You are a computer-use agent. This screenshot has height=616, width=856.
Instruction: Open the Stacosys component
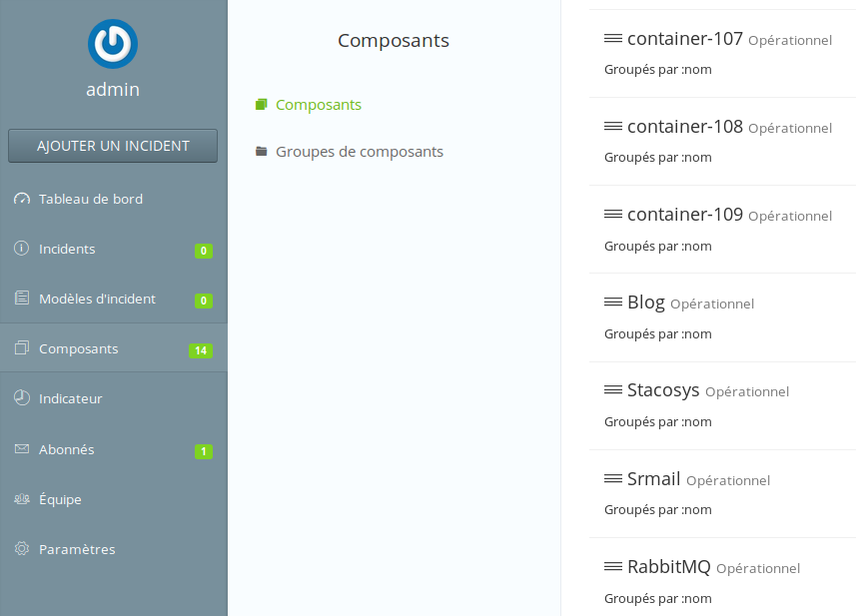[663, 390]
